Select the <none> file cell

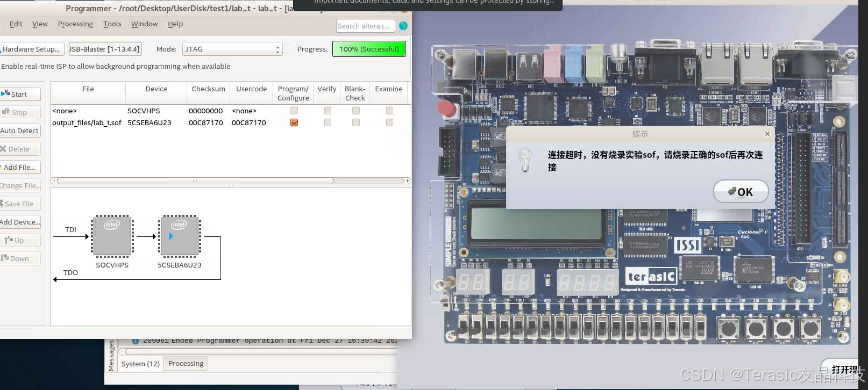click(x=65, y=111)
